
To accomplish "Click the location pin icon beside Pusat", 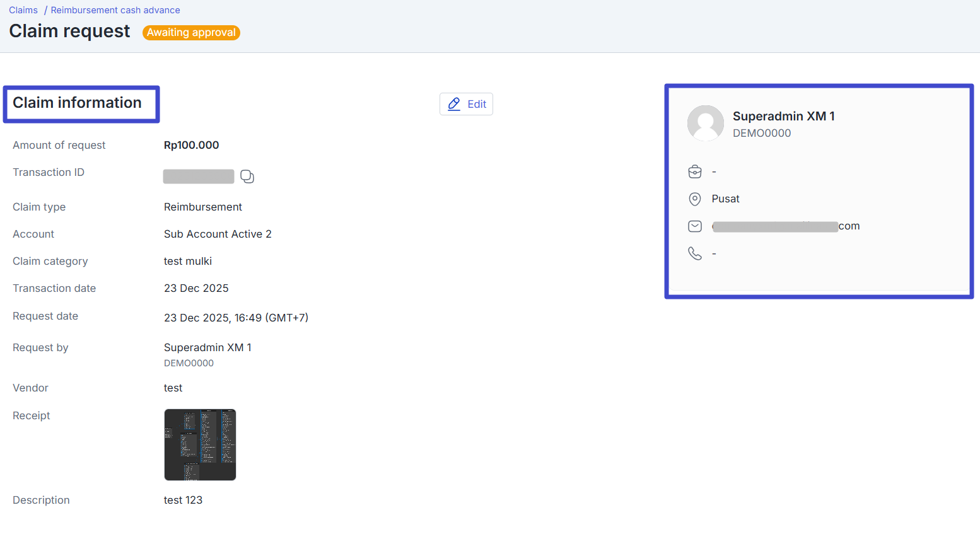I will (694, 199).
